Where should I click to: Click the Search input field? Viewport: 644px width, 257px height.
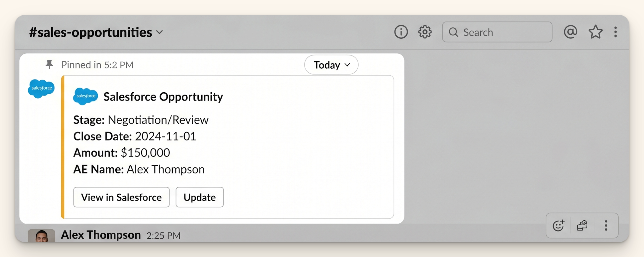497,32
